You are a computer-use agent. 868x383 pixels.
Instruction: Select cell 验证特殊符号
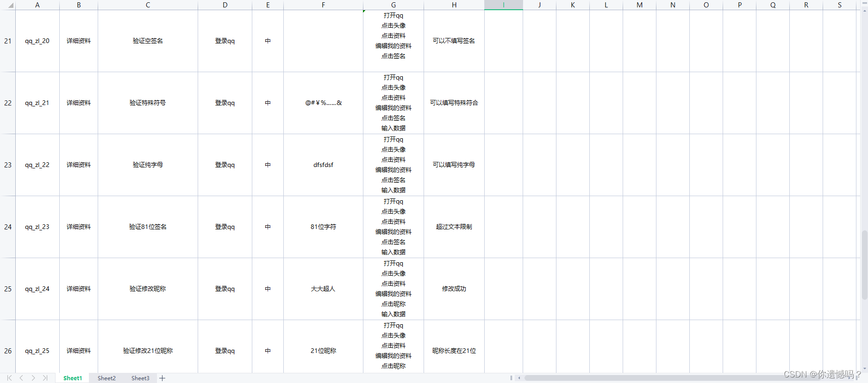click(x=148, y=103)
